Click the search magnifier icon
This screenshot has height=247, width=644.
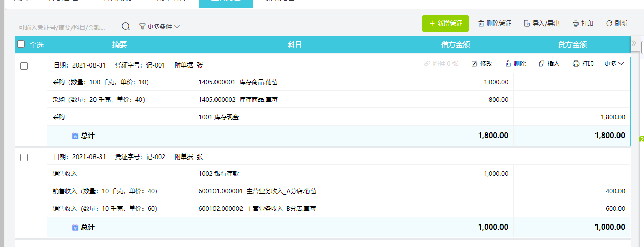tap(126, 26)
